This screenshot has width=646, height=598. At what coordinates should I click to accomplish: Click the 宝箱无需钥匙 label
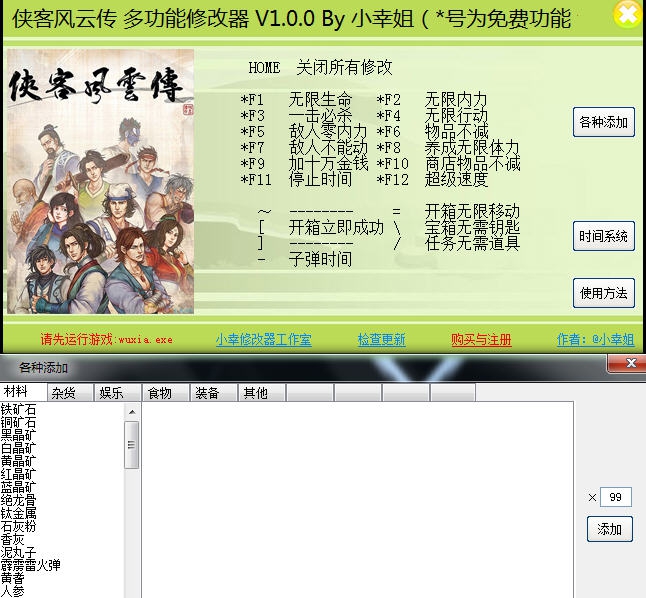472,227
